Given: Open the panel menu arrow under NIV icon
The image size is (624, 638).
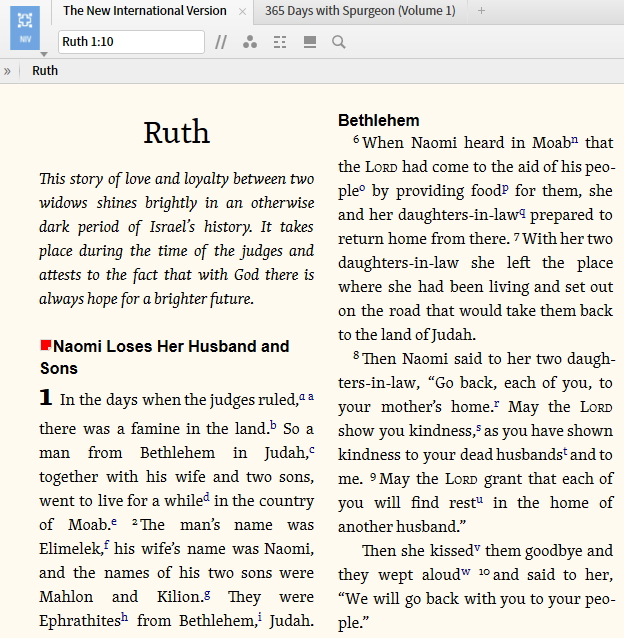Looking at the screenshot, I should coord(43,54).
